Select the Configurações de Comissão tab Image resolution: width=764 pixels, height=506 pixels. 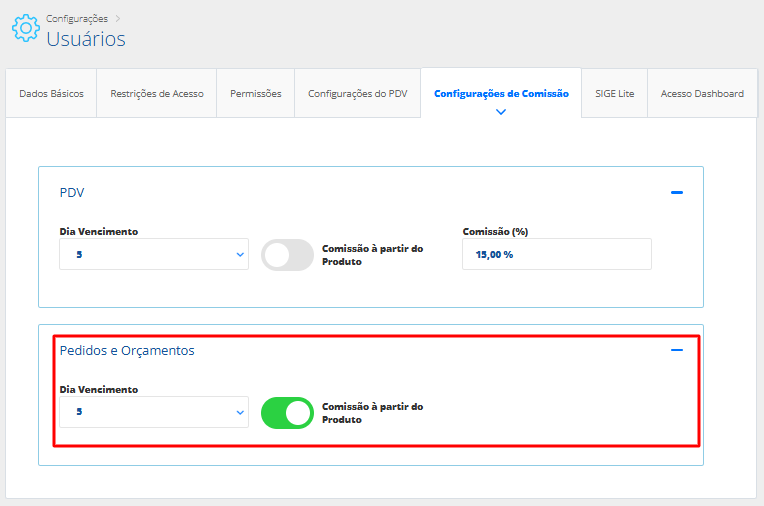[501, 94]
